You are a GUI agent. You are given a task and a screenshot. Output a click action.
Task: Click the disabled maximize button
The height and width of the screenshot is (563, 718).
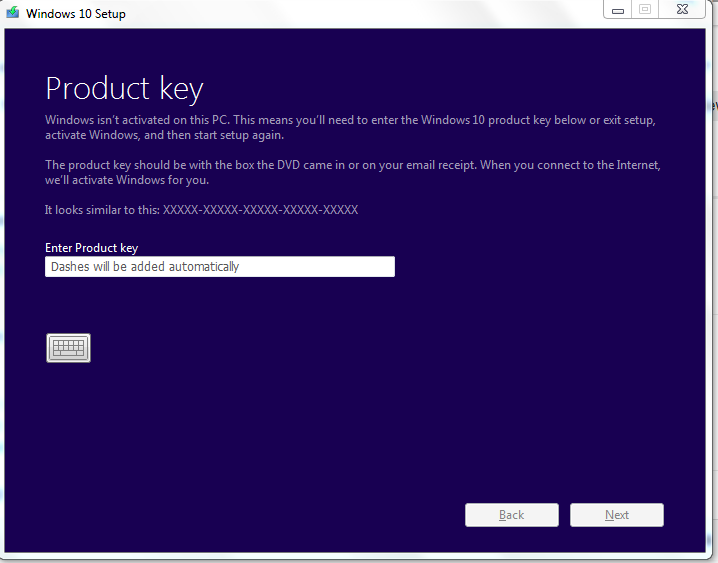(x=645, y=10)
